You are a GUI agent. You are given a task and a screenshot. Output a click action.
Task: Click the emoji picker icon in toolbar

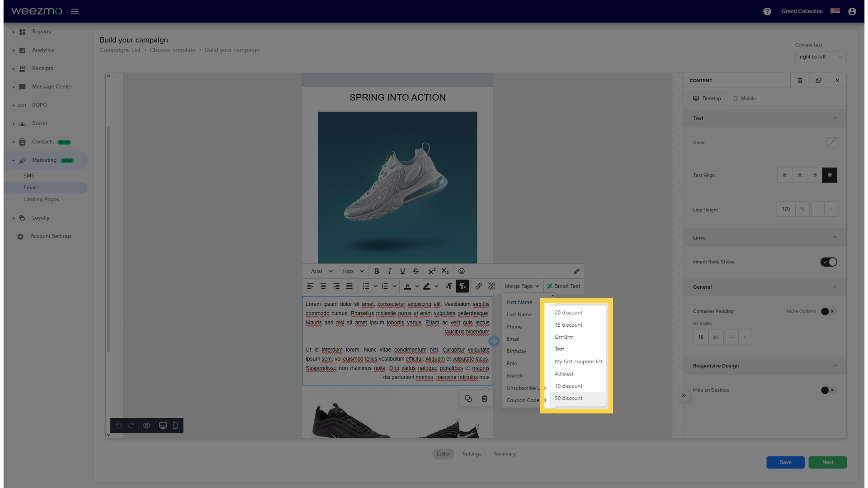click(x=462, y=271)
